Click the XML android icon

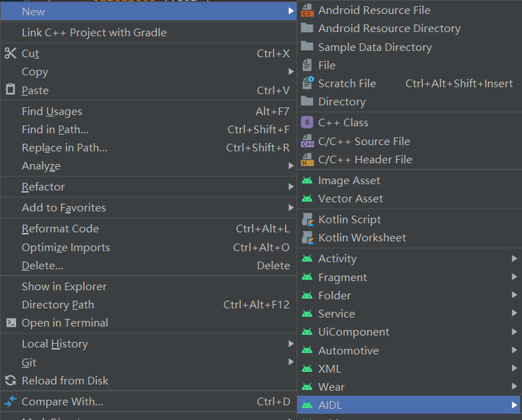pyautogui.click(x=307, y=369)
